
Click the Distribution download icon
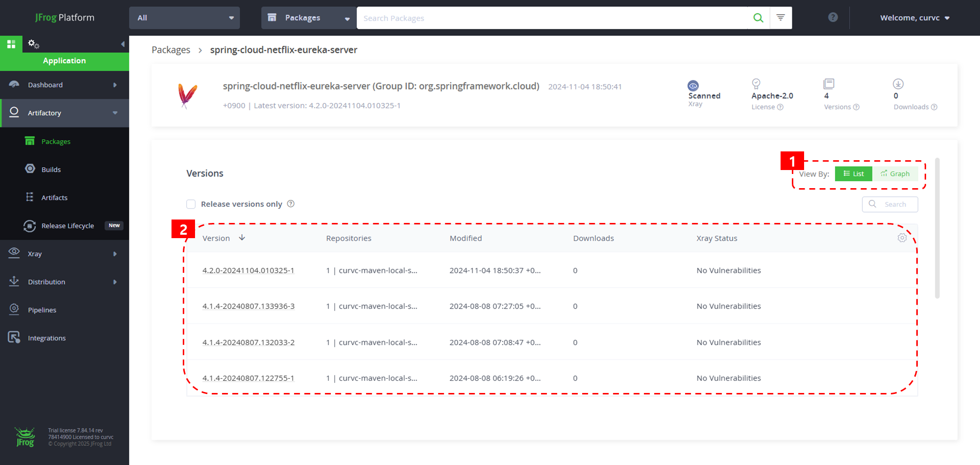click(x=14, y=281)
